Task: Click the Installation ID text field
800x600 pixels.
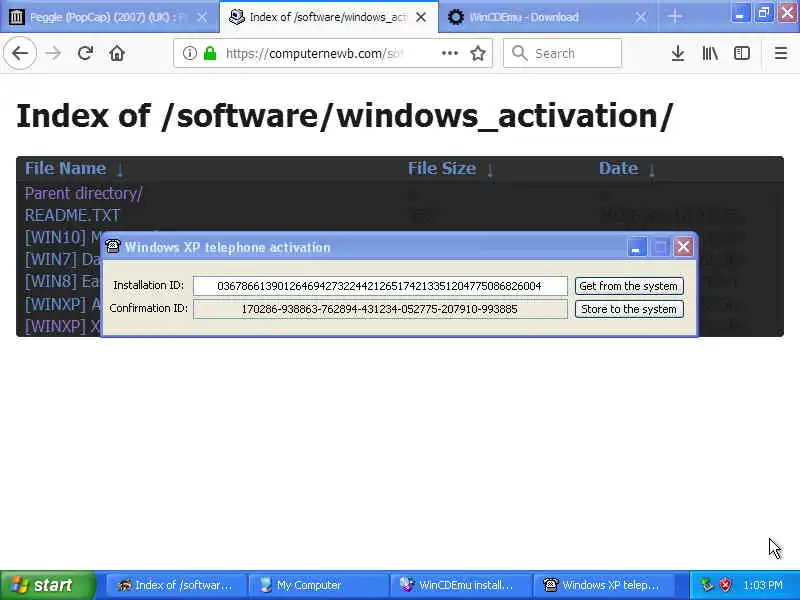Action: point(380,286)
